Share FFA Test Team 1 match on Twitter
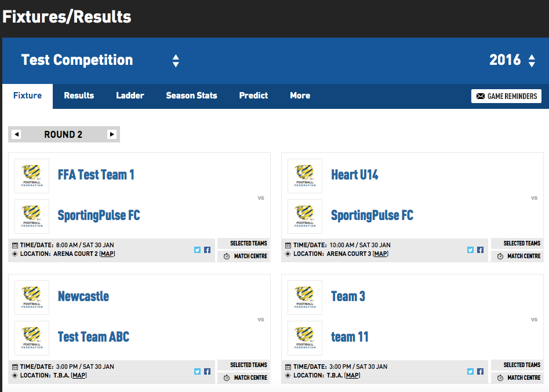 [x=198, y=250]
